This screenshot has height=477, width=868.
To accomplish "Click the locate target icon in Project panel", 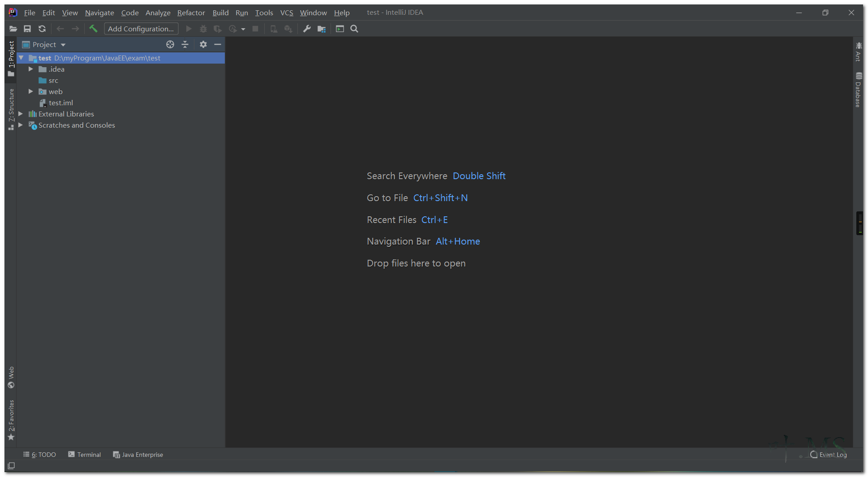I will click(x=170, y=44).
